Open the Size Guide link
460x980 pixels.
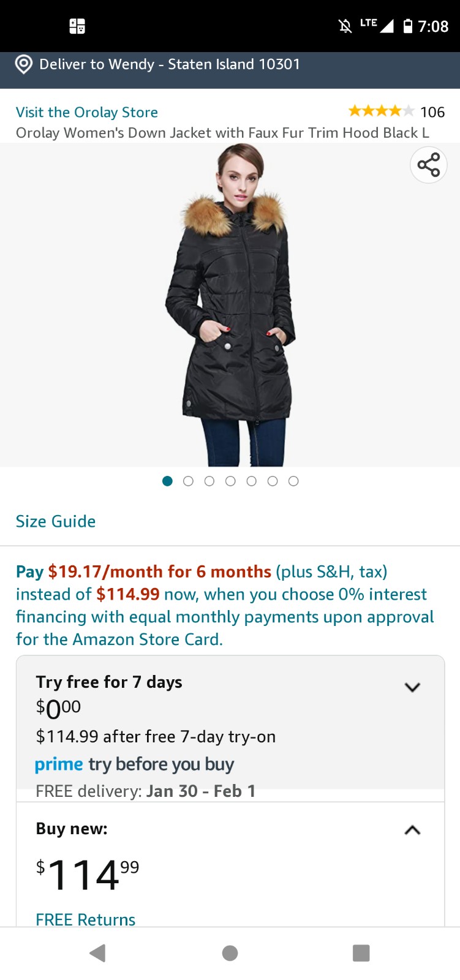[56, 521]
